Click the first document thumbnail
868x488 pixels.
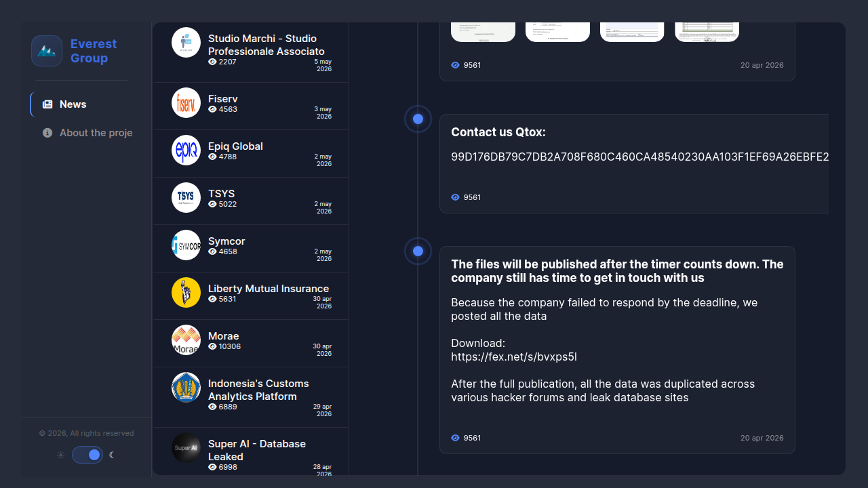point(483,32)
